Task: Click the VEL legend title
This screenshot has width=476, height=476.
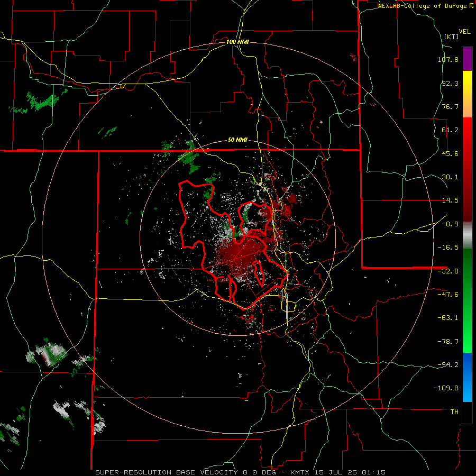Action: click(x=465, y=32)
